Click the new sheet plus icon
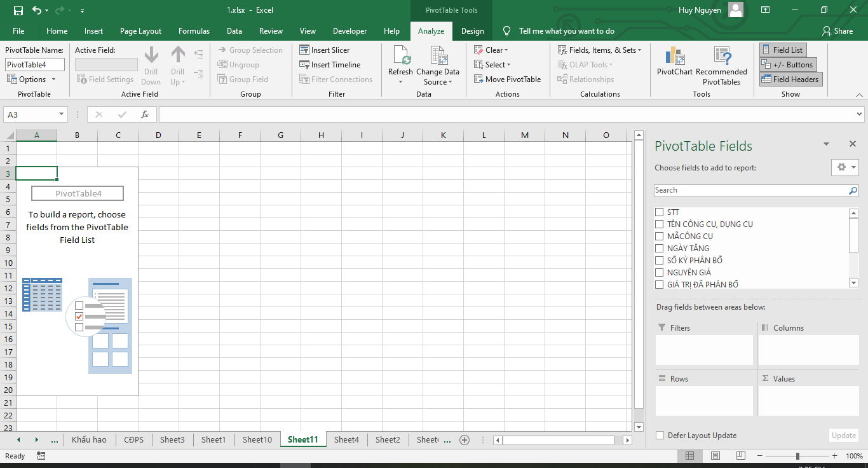This screenshot has width=868, height=468. [x=465, y=440]
